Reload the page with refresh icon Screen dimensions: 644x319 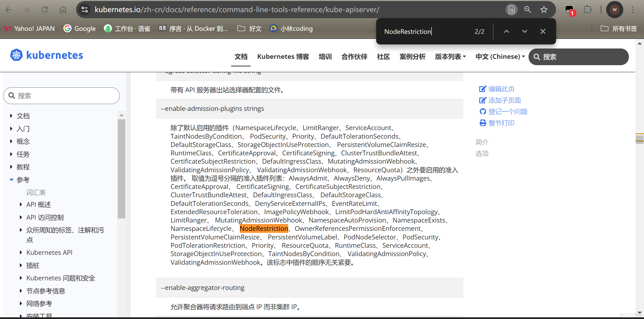[45, 10]
